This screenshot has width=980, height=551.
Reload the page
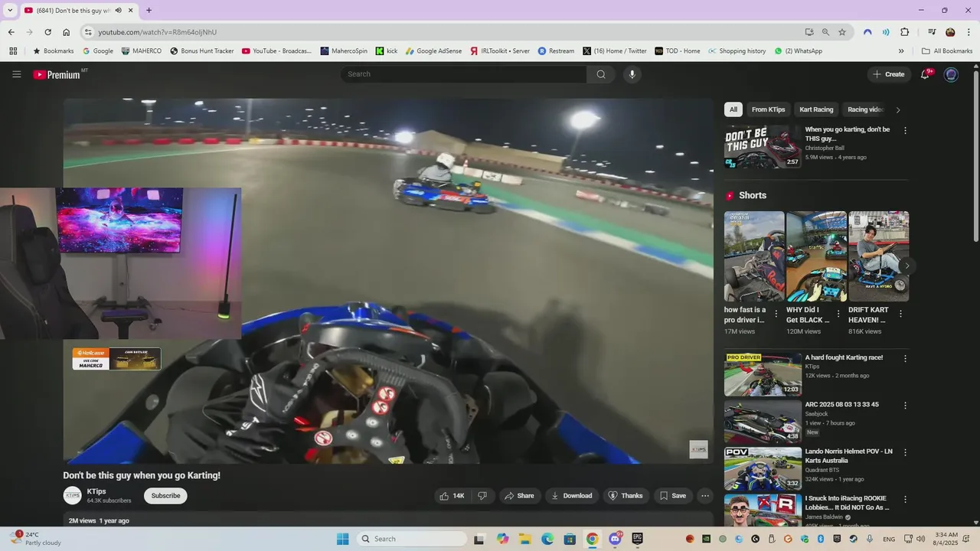(x=47, y=32)
